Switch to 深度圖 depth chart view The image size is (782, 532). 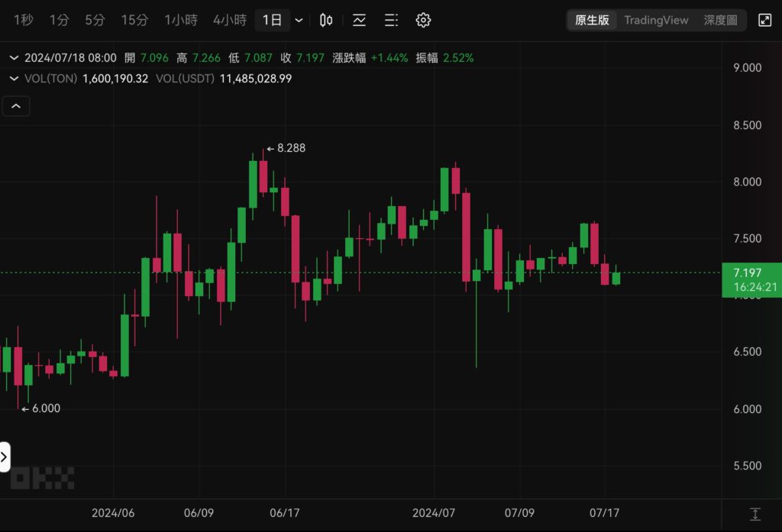click(720, 20)
